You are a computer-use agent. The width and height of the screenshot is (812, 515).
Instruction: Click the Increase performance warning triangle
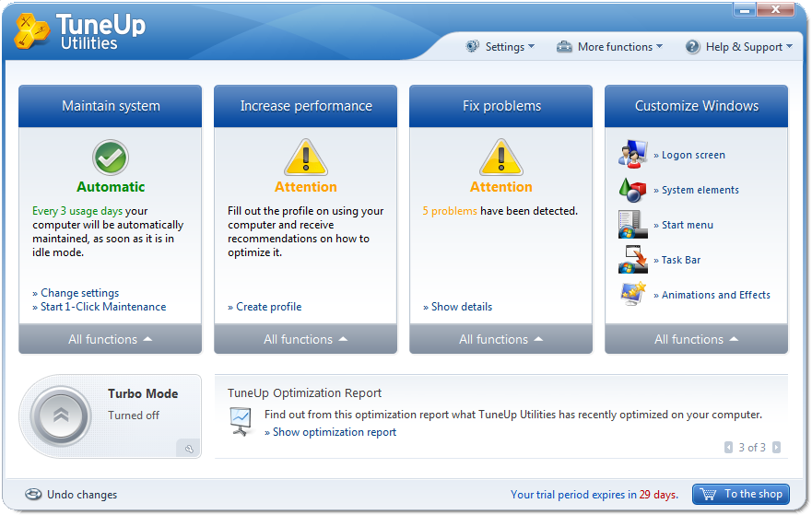(305, 157)
